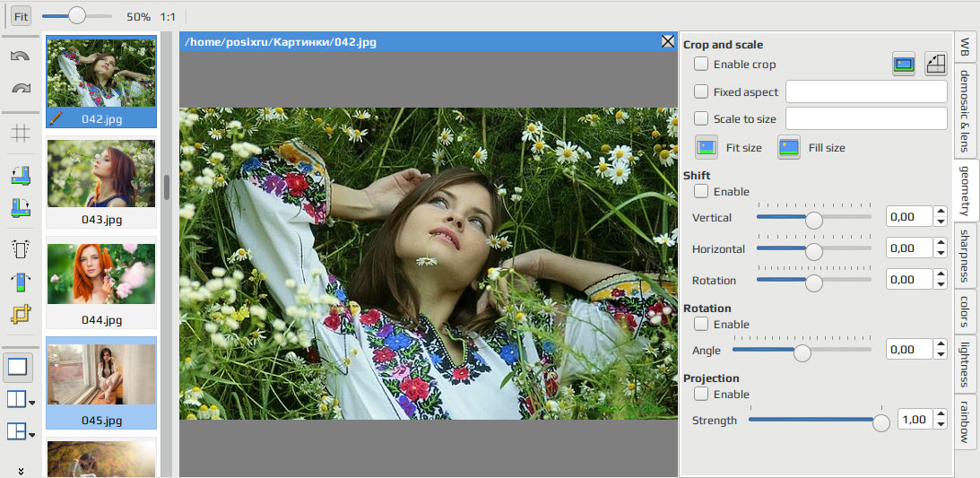Select the geometry tab

point(966,190)
